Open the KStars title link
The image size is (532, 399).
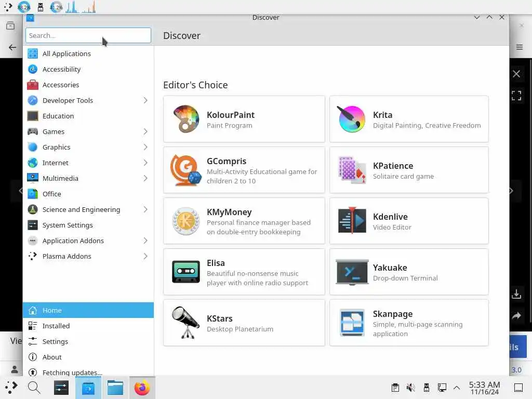[220, 318]
